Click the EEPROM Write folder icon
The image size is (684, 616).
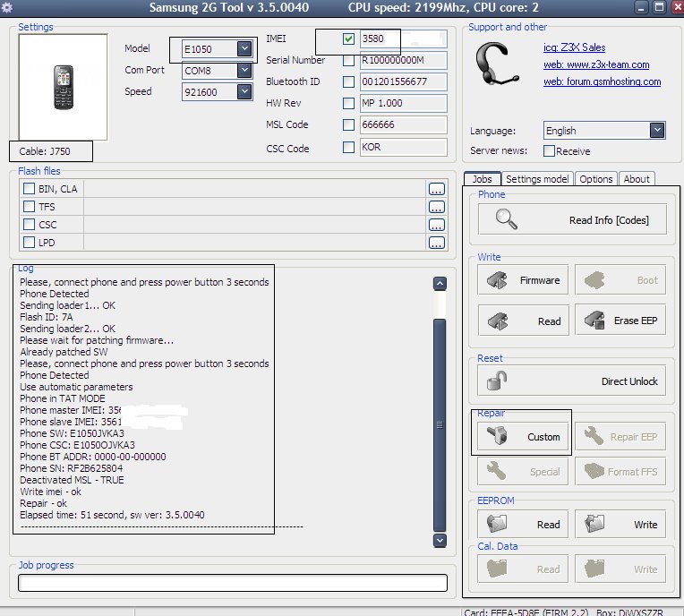594,524
